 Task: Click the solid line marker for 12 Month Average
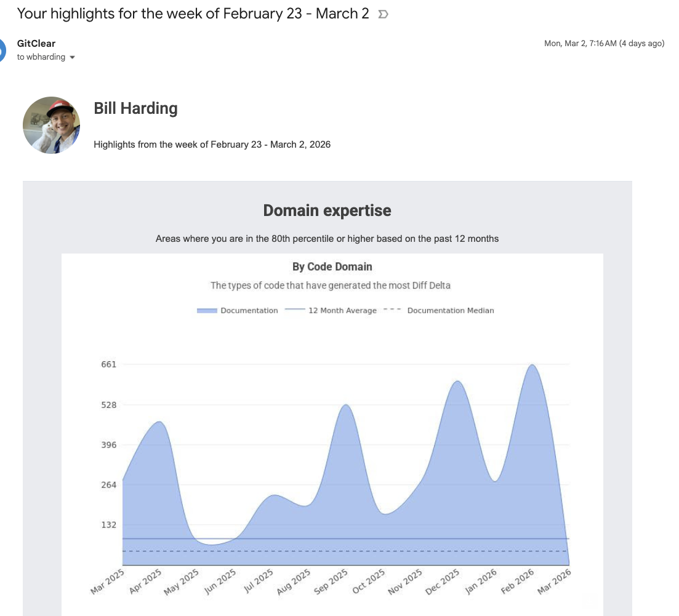pyautogui.click(x=295, y=310)
